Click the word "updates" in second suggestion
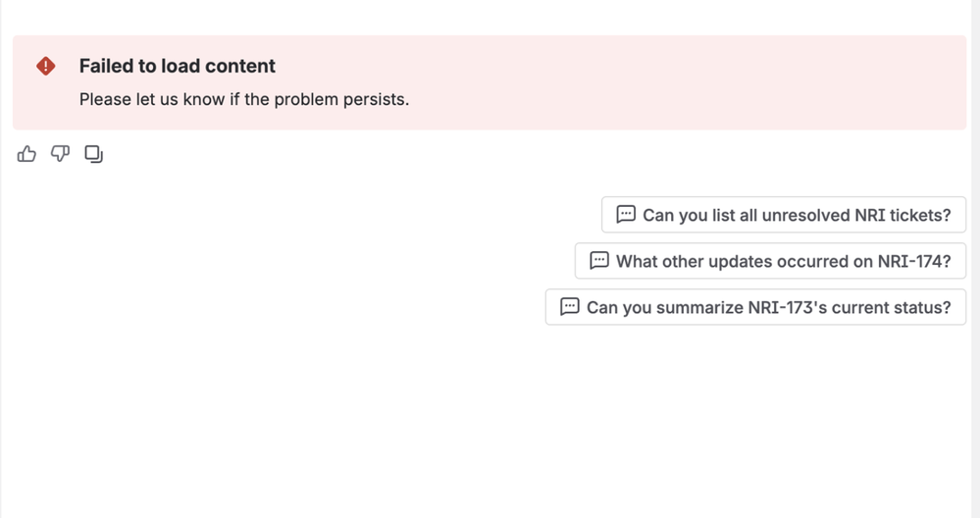Screen dimensions: 980x518 736,261
